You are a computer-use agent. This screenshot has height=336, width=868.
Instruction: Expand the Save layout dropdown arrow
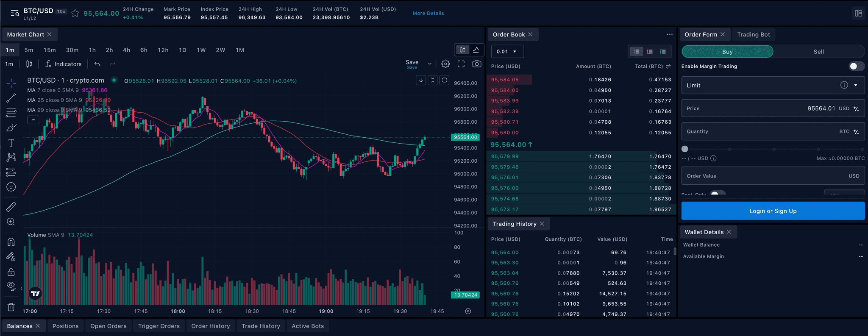tap(430, 64)
